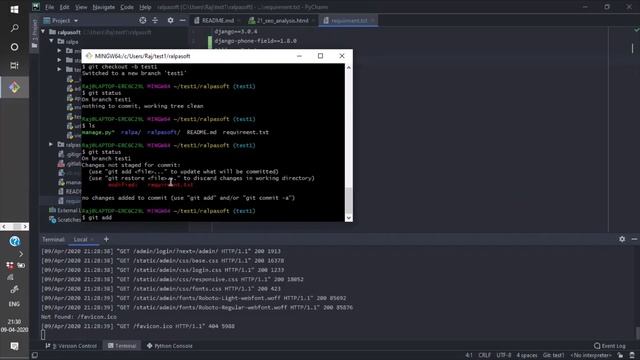Click the Git Bash window title icon
The image size is (640, 360).
[89, 56]
